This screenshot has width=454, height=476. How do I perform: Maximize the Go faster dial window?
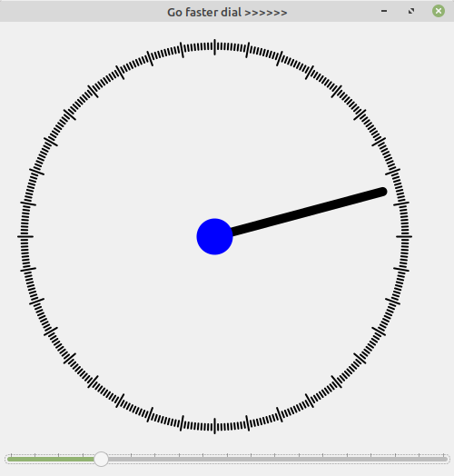pyautogui.click(x=411, y=11)
